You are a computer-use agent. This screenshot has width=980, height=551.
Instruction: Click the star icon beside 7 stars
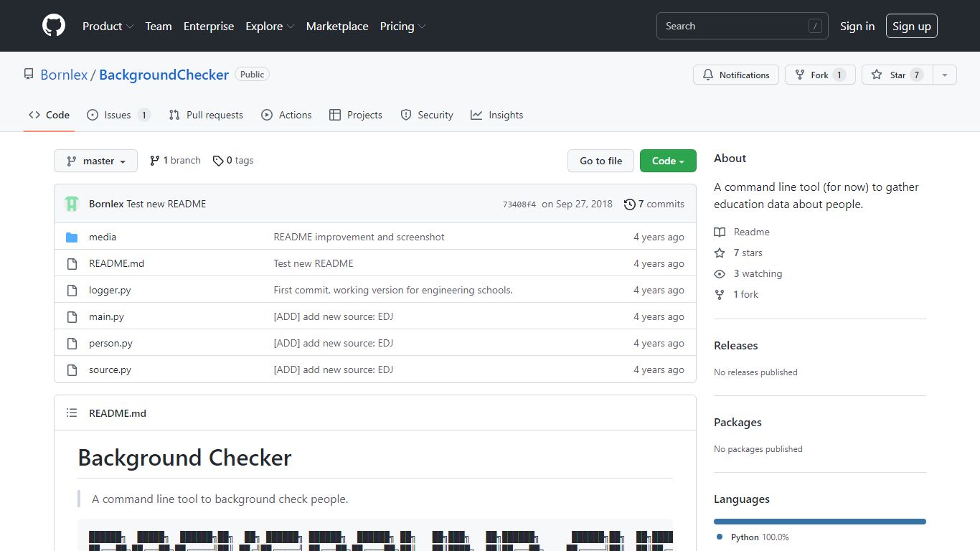pyautogui.click(x=720, y=253)
